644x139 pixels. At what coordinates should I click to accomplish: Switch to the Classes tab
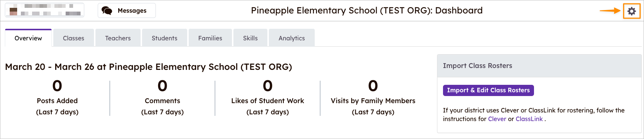pos(73,38)
